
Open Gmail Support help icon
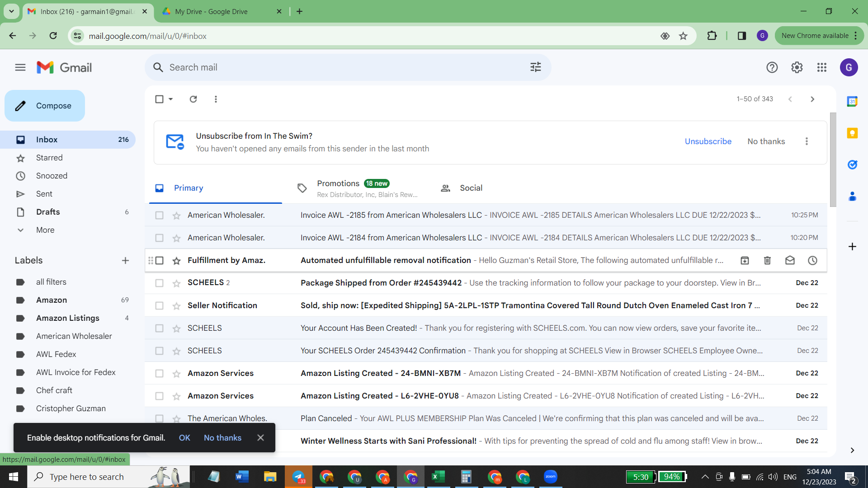pyautogui.click(x=772, y=68)
